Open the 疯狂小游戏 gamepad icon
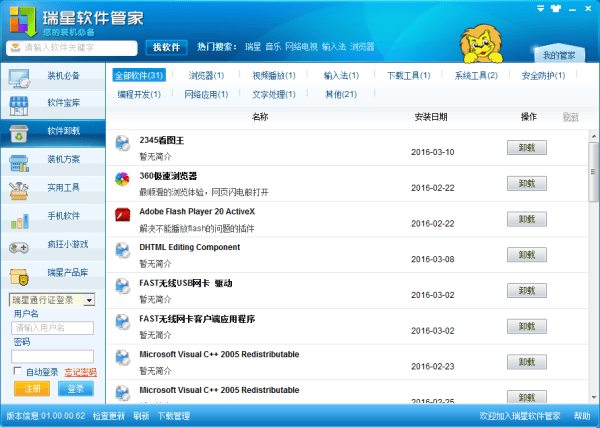 tap(19, 248)
